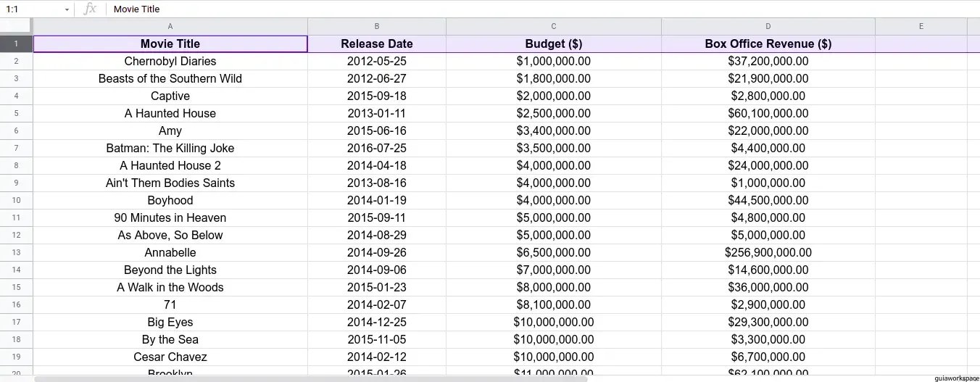This screenshot has height=382, width=980.
Task: Select the Captive title cell
Action: (x=170, y=96)
